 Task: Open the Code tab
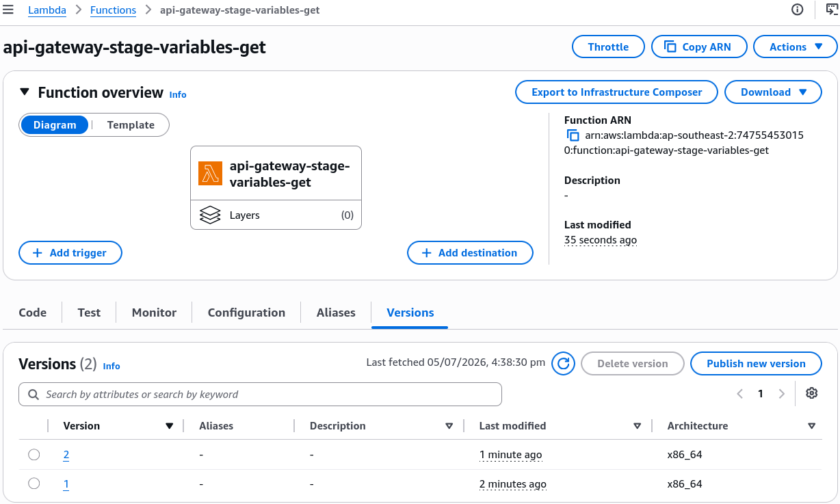pos(33,313)
